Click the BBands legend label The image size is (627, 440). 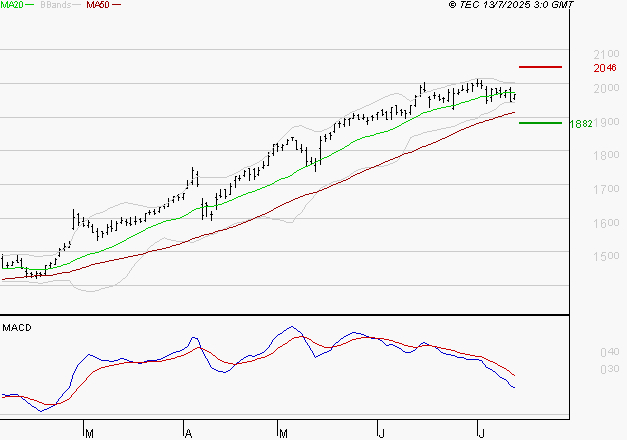pos(56,5)
